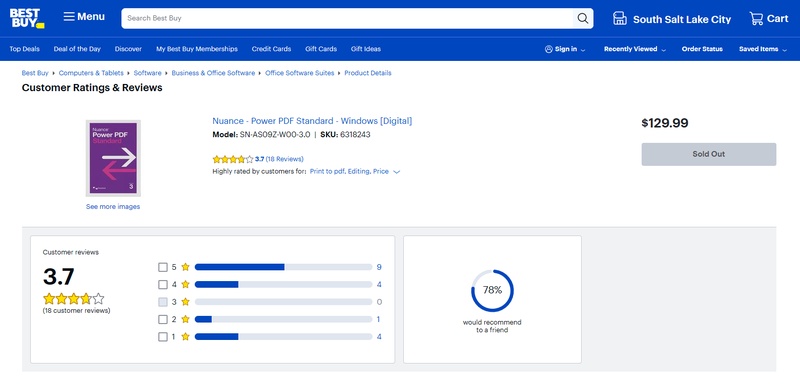Screen dimensions: 800x385
Task: Check the 3 star filter checkbox
Action: pos(163,302)
